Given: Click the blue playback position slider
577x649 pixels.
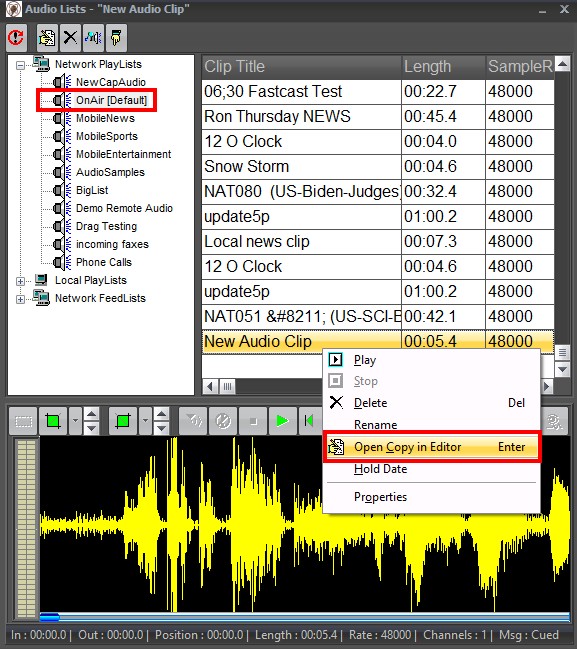Looking at the screenshot, I should (x=49, y=618).
